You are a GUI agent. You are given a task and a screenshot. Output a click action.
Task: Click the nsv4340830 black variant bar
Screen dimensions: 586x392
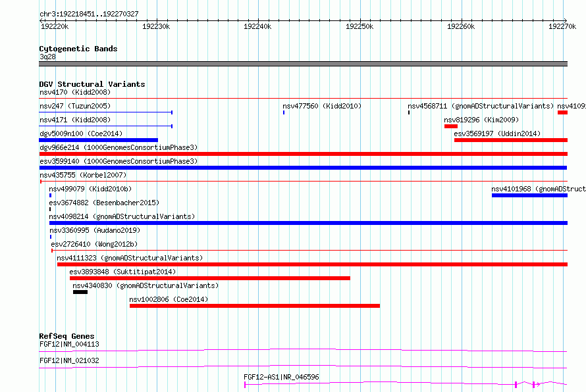[80, 292]
